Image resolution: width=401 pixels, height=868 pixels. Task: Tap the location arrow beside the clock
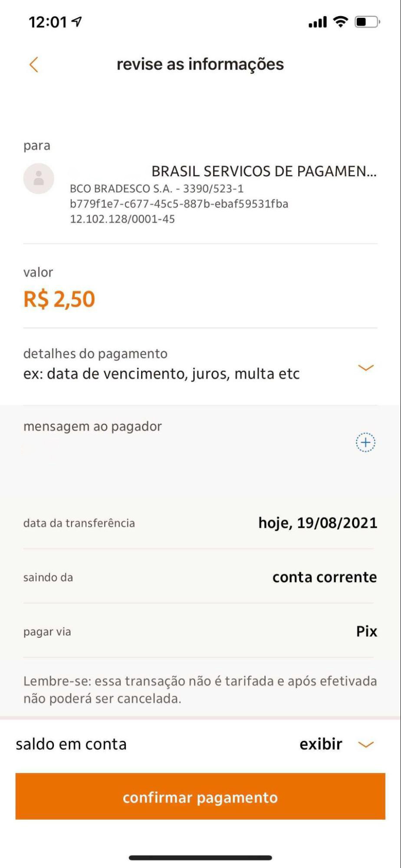click(x=77, y=21)
